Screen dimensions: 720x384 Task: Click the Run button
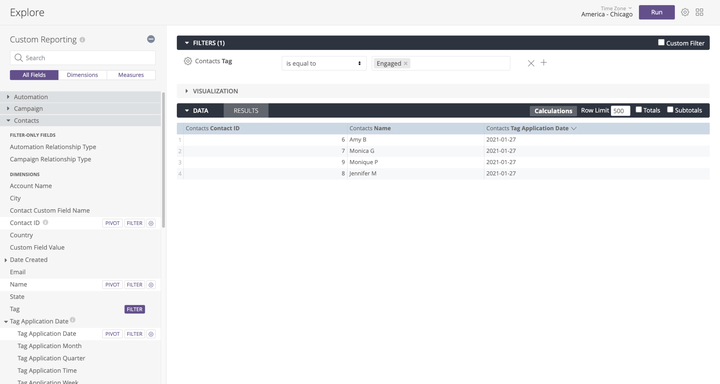(x=657, y=12)
